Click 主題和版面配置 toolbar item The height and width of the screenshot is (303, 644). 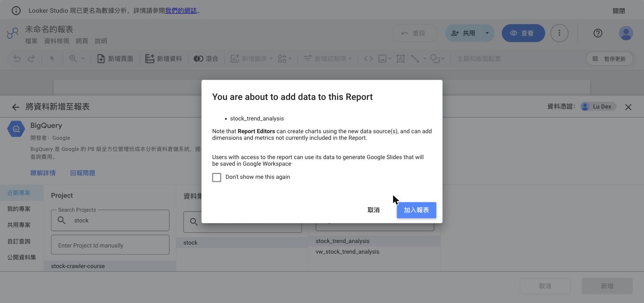[x=478, y=59]
